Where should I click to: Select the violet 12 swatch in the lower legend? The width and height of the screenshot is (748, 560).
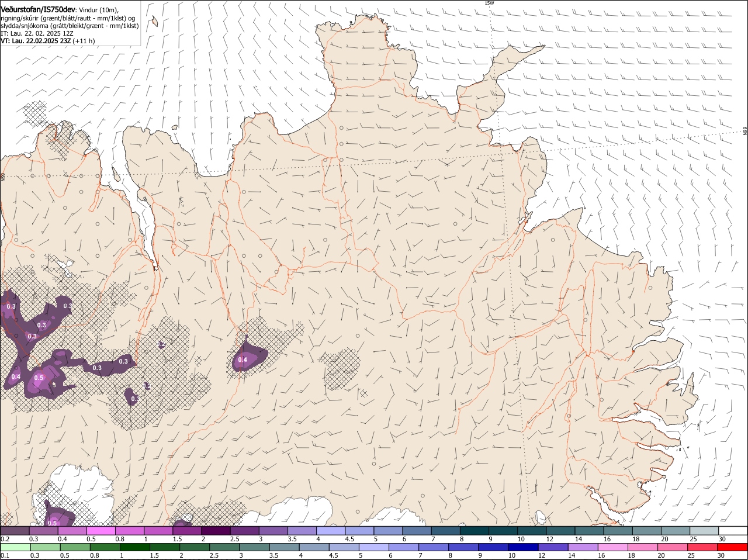552,547
